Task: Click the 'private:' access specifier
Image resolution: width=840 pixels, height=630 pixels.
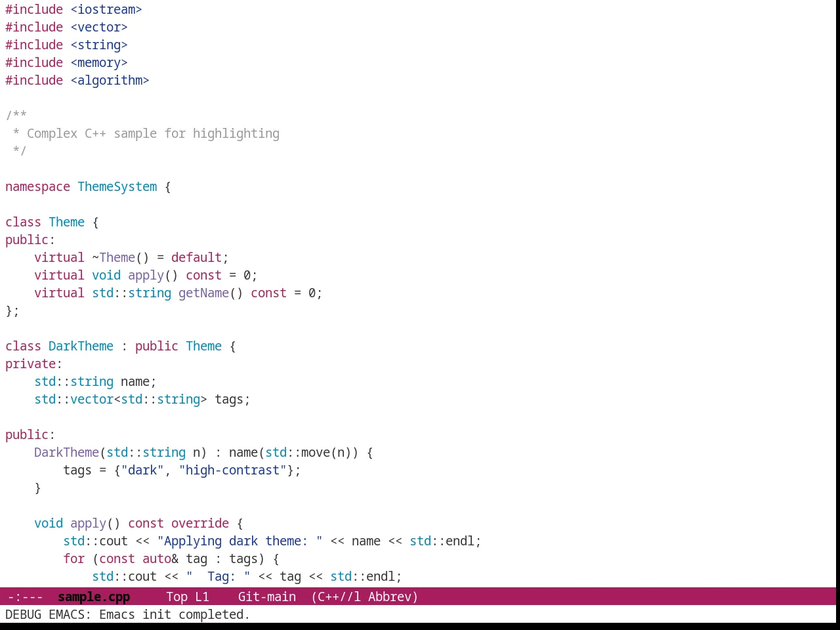Action: [x=33, y=364]
